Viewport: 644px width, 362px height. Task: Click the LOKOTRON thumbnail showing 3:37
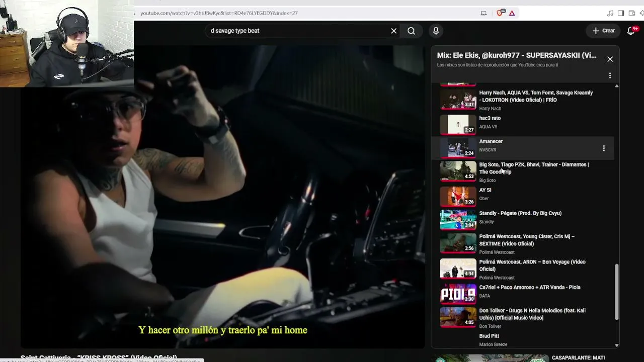click(x=458, y=100)
